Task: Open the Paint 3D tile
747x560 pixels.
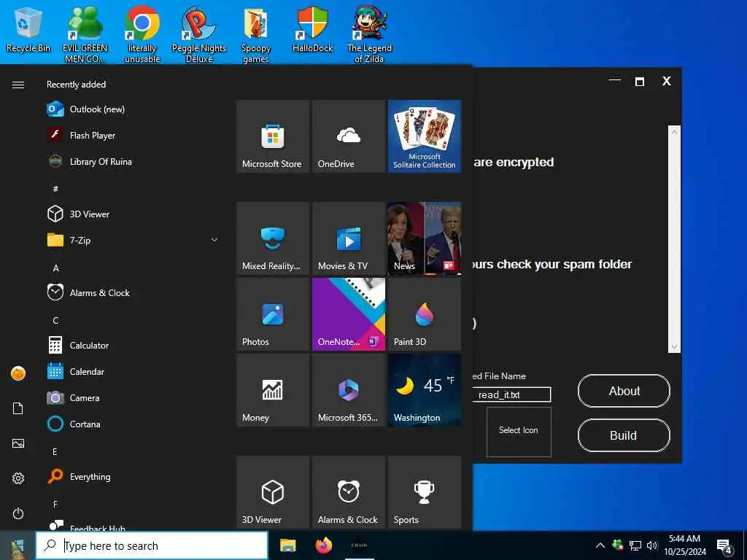Action: 425,314
